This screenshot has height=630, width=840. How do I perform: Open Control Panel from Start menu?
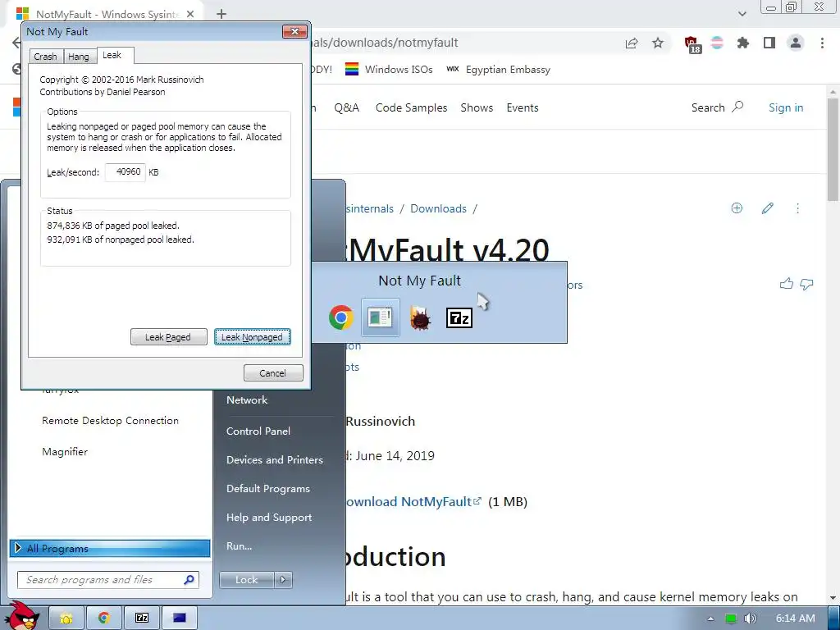pos(258,431)
